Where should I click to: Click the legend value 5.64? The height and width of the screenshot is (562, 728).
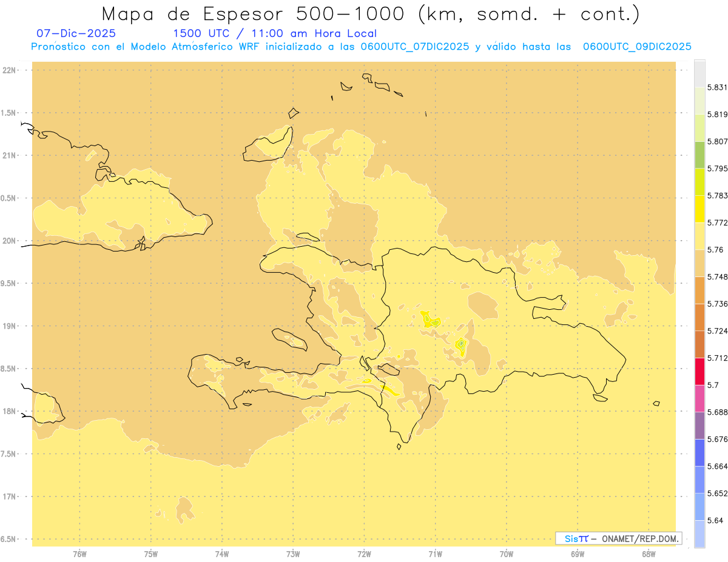pos(715,520)
